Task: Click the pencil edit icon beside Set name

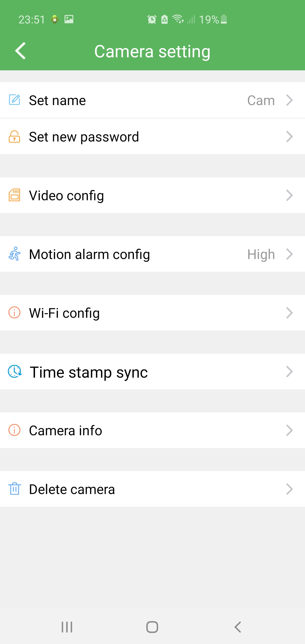Action: coord(14,100)
